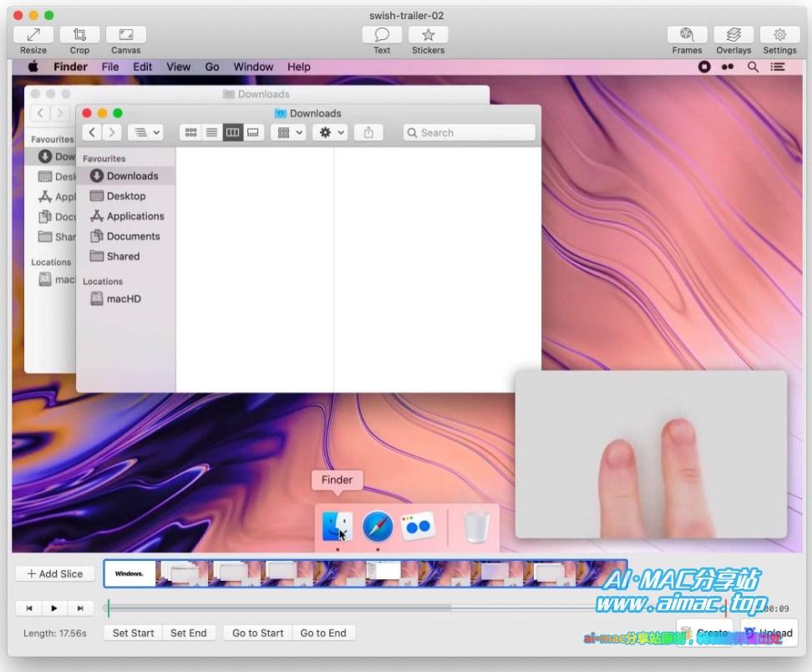Skip to previous frame
Image resolution: width=812 pixels, height=672 pixels.
click(x=29, y=608)
